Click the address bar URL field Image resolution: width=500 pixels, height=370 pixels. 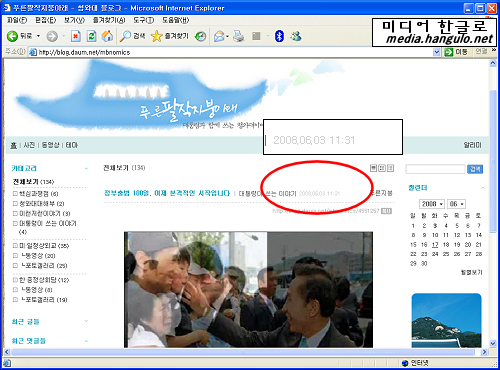pyautogui.click(x=230, y=52)
